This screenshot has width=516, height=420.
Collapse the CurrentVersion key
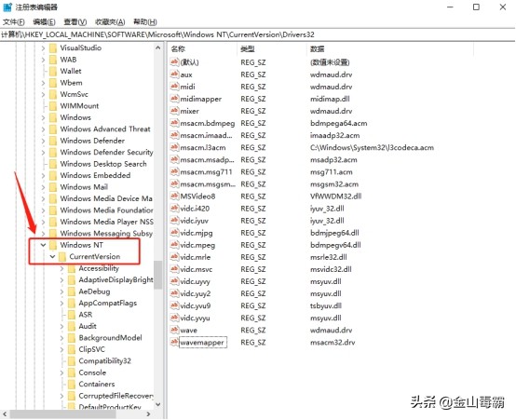point(53,256)
